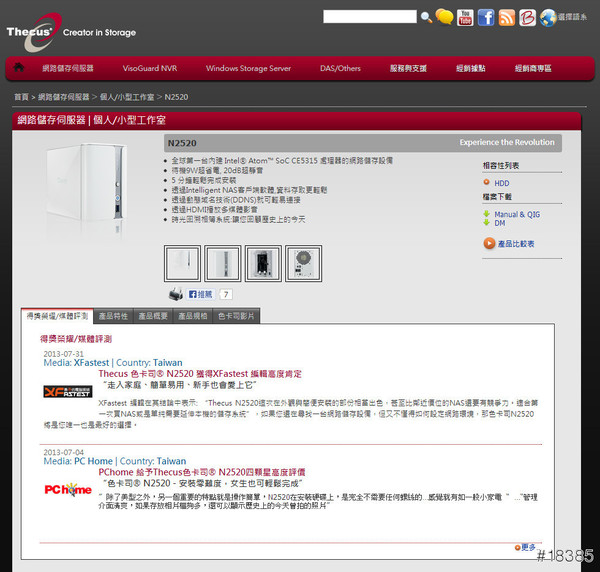The image size is (600, 572).
Task: Click 個人/小型工作室 breadcrumb link
Action: pos(127,97)
